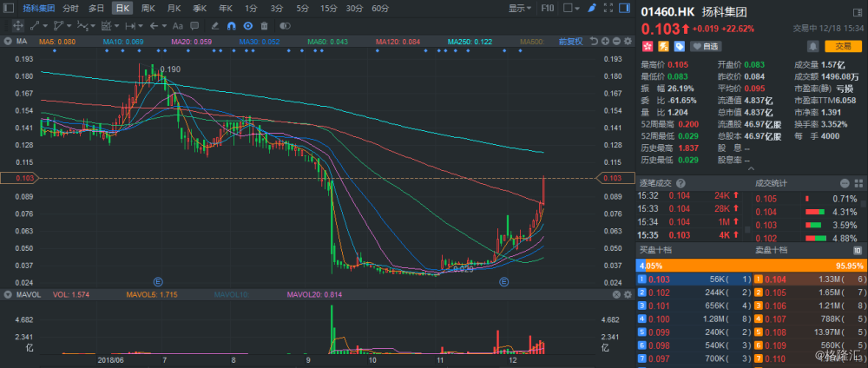
Task: Expand wave tool options arrow
Action: (93, 25)
